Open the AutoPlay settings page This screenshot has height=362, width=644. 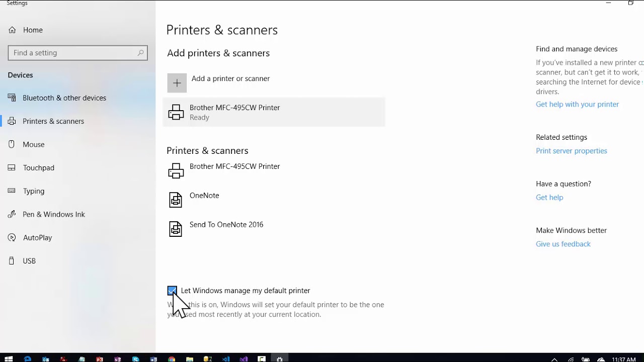click(30, 238)
